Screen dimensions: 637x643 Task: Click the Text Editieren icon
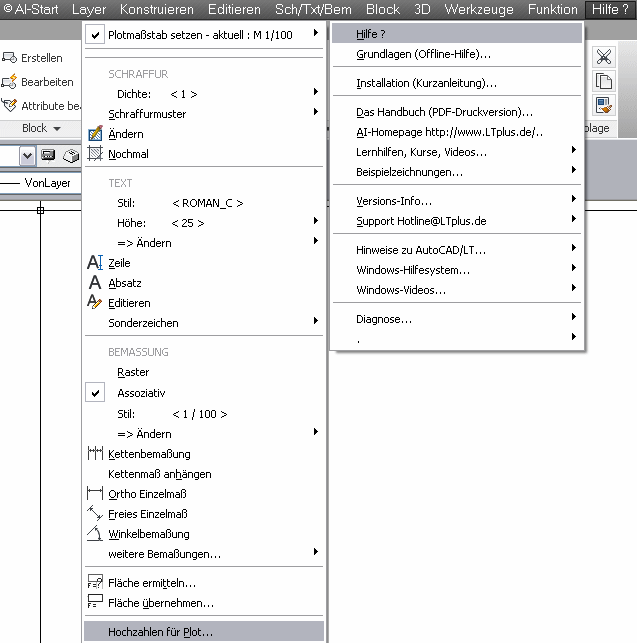coord(95,302)
